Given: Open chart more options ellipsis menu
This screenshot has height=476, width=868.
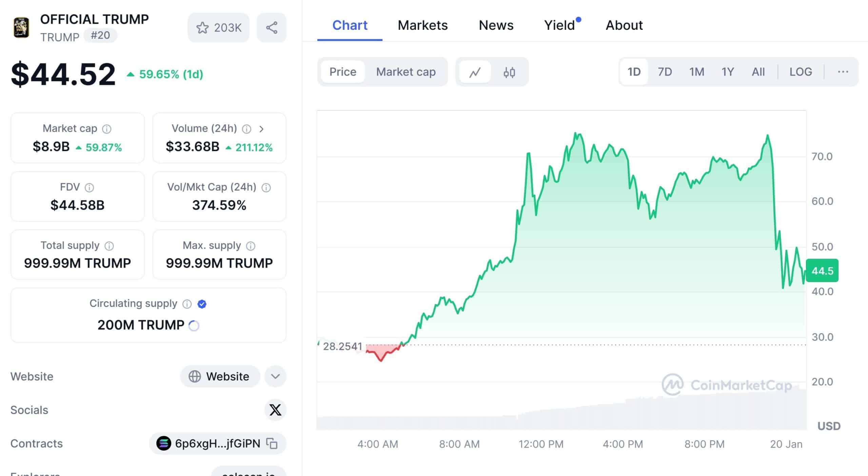Looking at the screenshot, I should click(x=843, y=72).
